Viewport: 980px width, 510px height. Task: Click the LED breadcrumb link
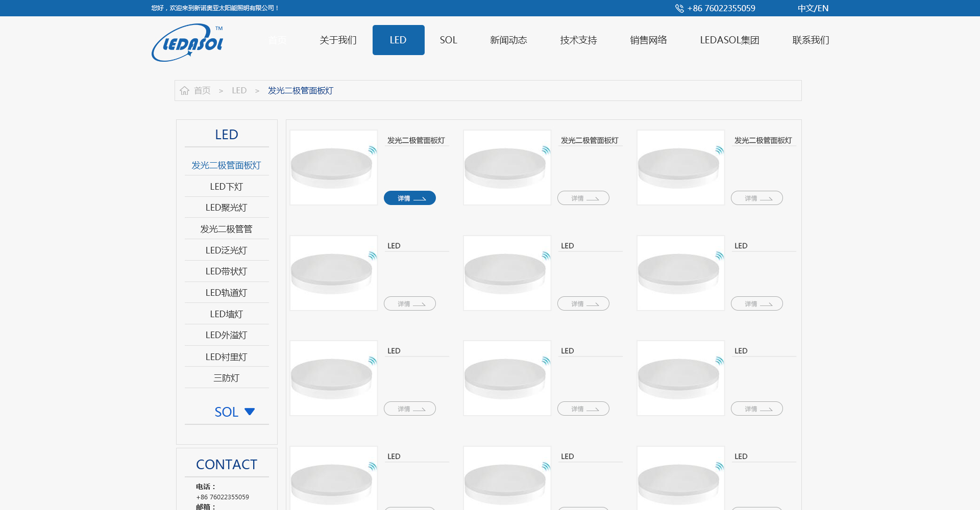(239, 91)
